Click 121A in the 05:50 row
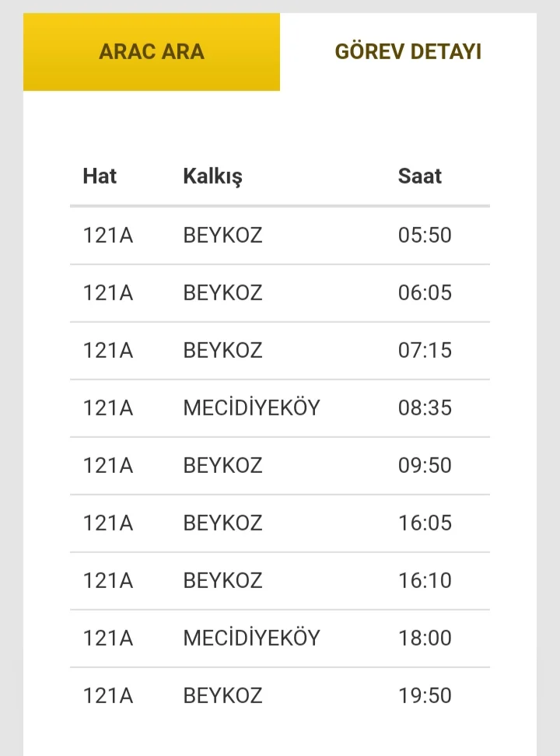The height and width of the screenshot is (756, 560). 108,235
